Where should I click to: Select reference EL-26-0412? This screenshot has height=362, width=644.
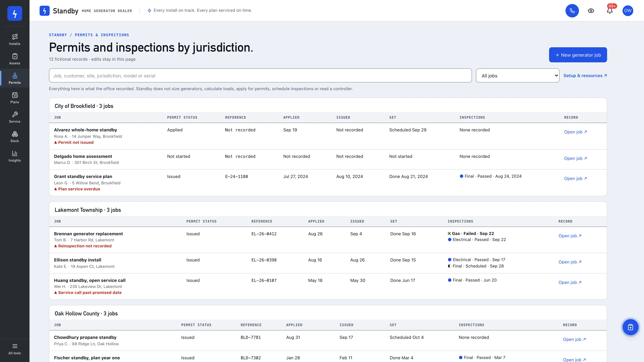click(x=264, y=234)
